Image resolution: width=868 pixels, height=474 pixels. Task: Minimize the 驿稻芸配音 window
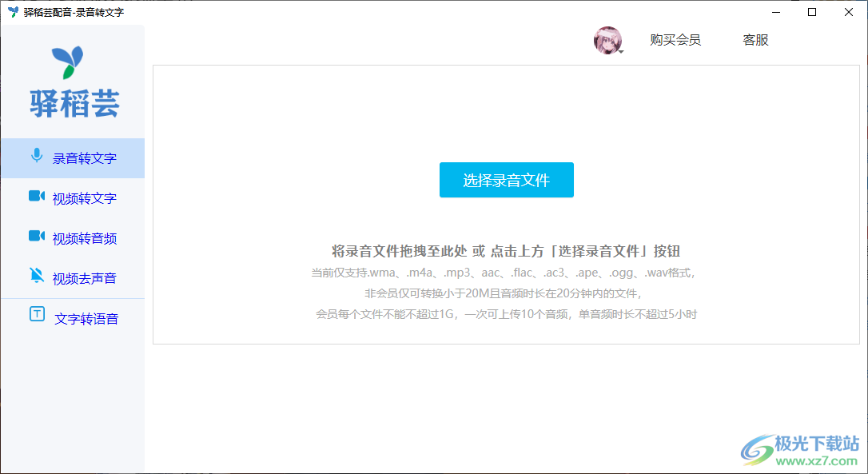775,12
